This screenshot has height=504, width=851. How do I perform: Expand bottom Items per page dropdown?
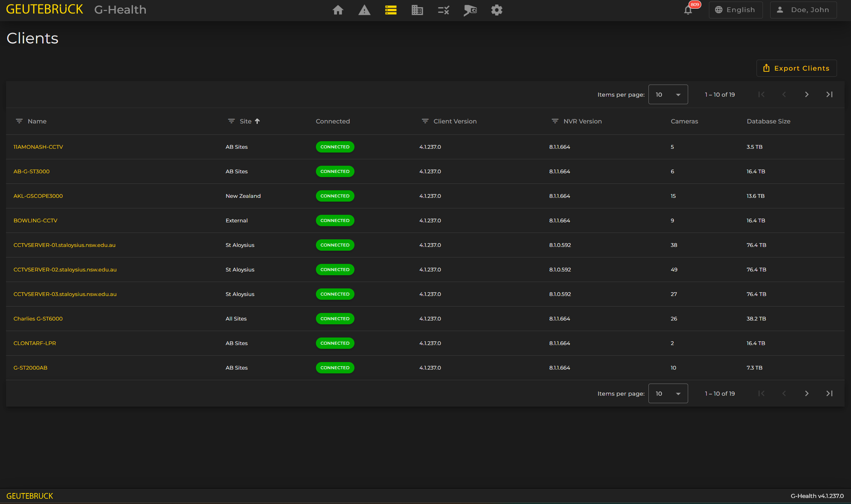tap(668, 393)
